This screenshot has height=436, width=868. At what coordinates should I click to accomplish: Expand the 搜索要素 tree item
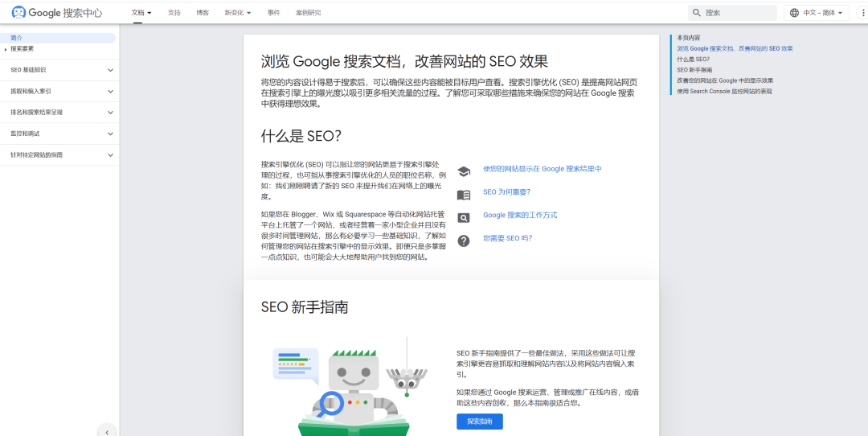point(6,49)
